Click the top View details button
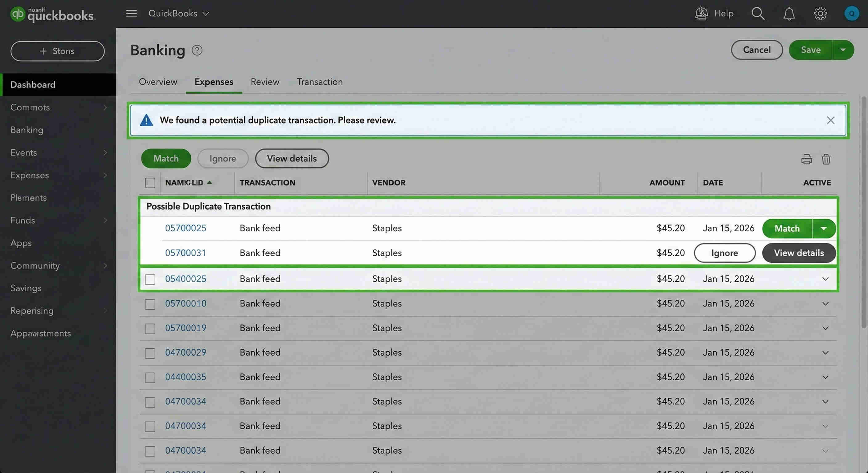This screenshot has height=473, width=868. click(292, 159)
